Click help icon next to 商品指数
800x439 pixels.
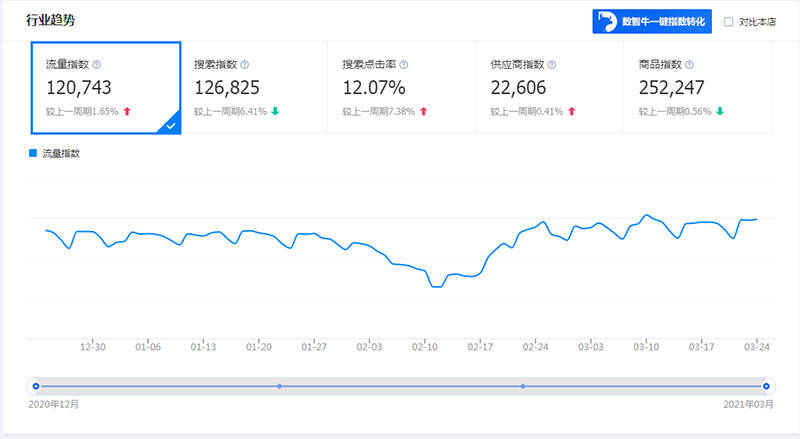(690, 64)
